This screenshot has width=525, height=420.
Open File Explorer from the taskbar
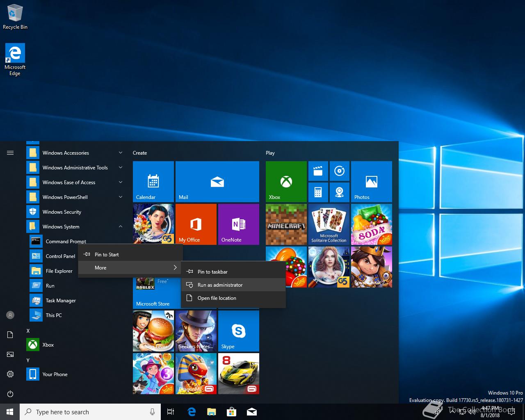click(x=211, y=412)
